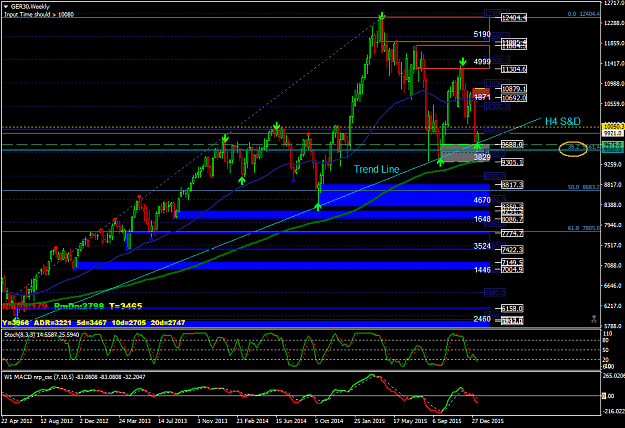Click the 'Input Time should > 10080' message
This screenshot has width=625, height=428.
click(x=39, y=14)
